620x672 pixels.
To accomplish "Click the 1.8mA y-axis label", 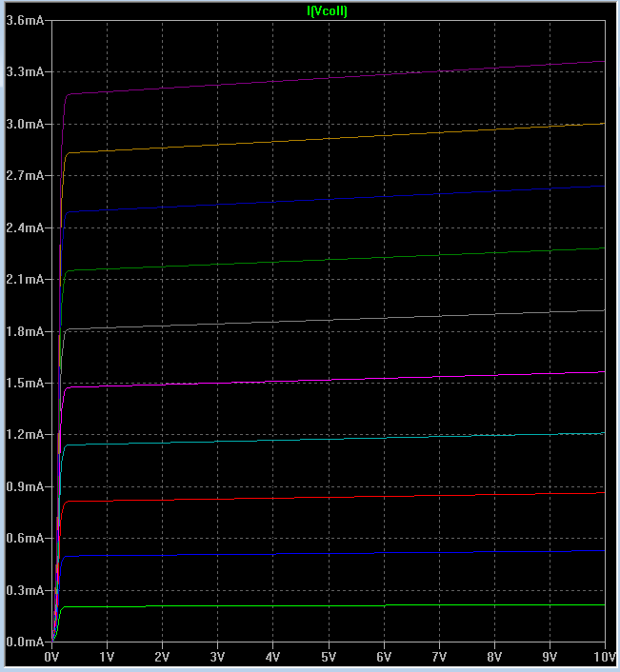I will pos(25,331).
